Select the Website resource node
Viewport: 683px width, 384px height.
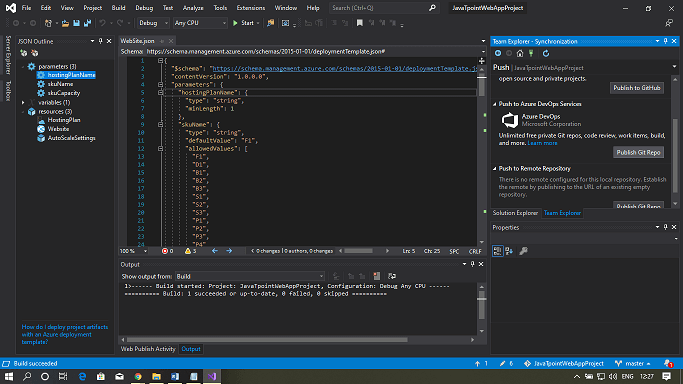click(x=58, y=129)
